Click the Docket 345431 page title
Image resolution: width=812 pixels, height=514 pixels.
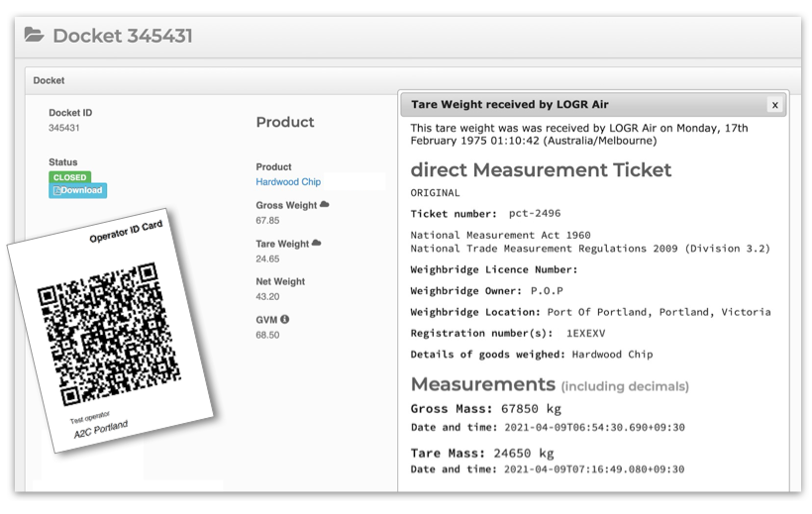[123, 36]
